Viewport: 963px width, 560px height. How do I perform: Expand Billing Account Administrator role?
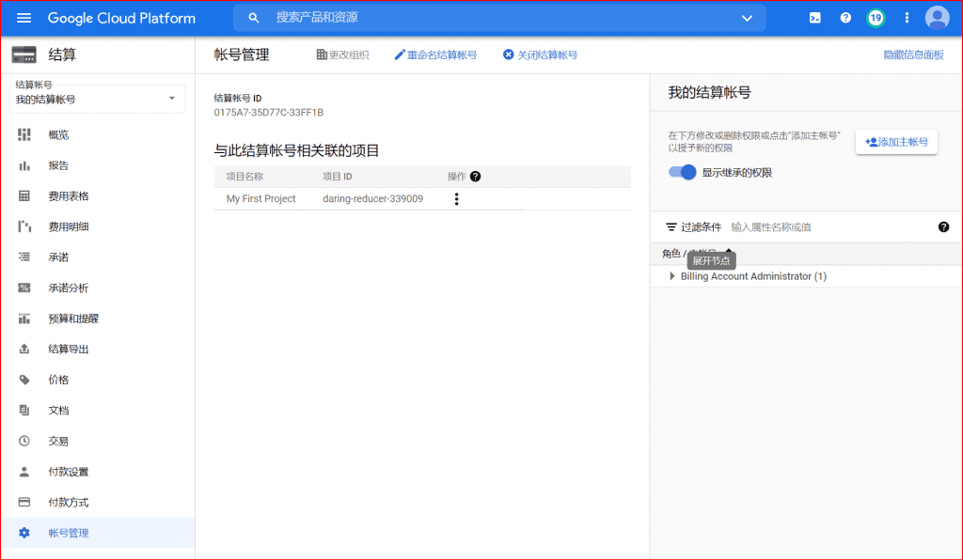(671, 275)
